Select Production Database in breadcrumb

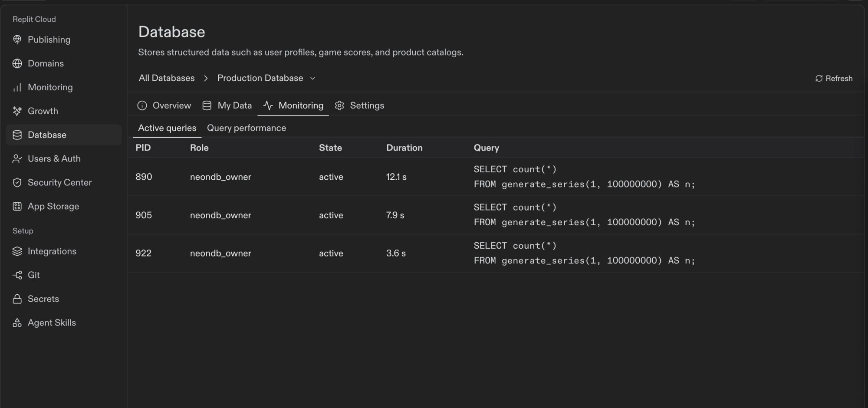tap(260, 78)
